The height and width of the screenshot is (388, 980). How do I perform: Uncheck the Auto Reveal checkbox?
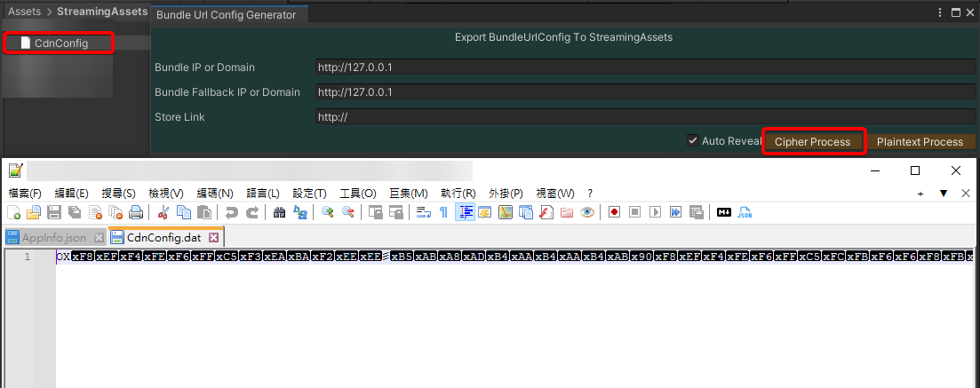point(692,141)
